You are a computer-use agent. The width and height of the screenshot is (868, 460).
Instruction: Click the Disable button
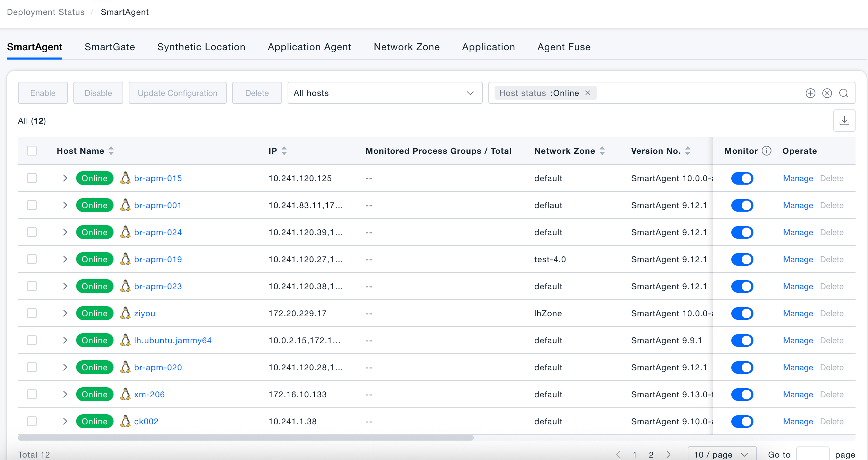98,93
